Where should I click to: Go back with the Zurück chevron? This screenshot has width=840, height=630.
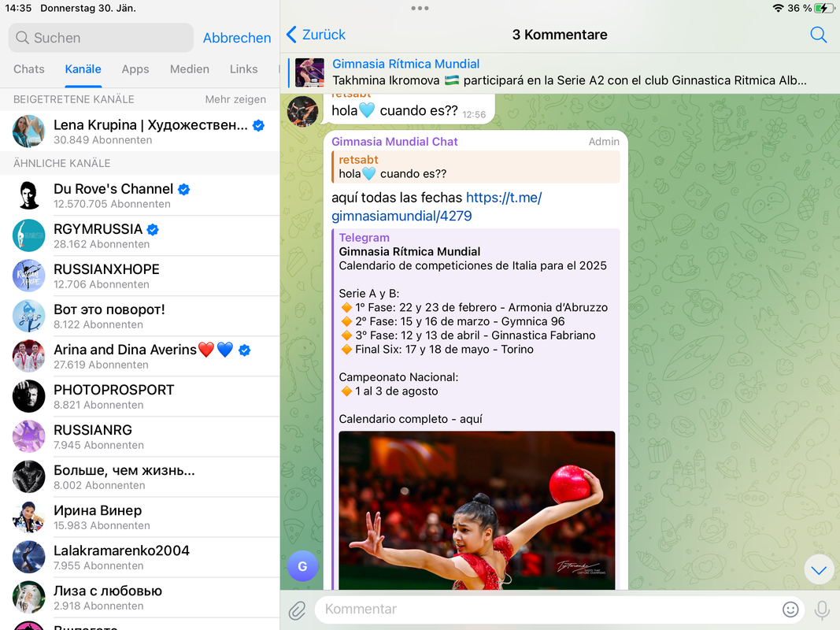(291, 35)
